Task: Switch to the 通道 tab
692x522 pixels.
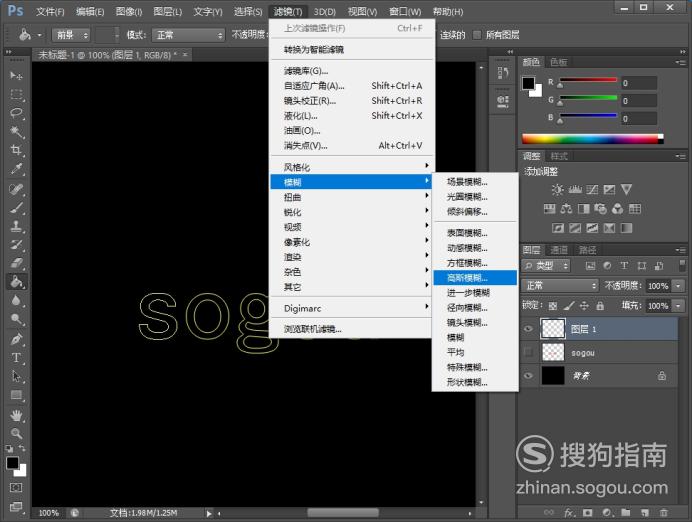Action: tap(559, 250)
